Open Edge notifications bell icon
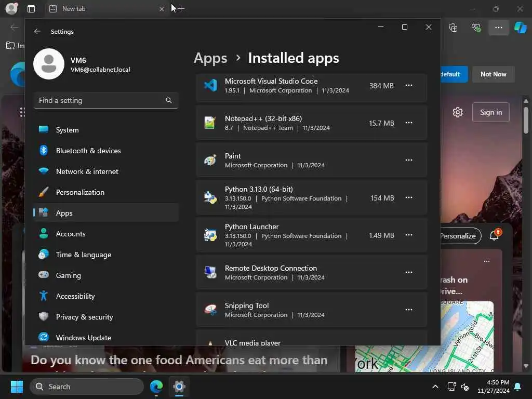The width and height of the screenshot is (532, 399). tap(495, 235)
